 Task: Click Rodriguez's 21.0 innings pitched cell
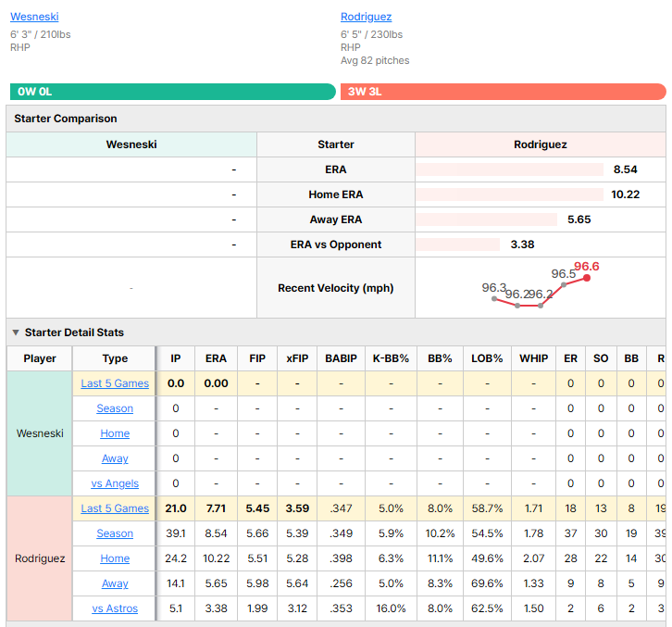pyautogui.click(x=176, y=508)
